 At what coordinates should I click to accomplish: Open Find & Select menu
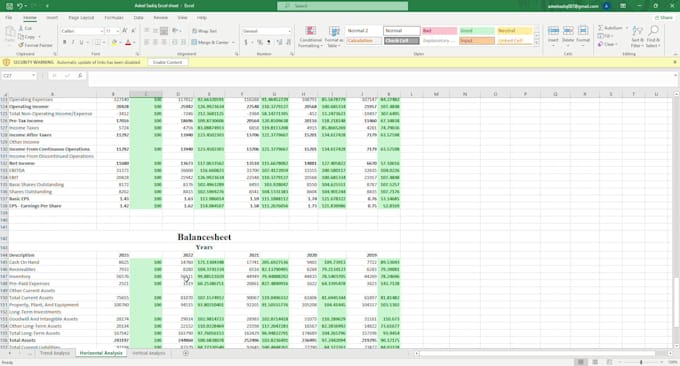(653, 36)
